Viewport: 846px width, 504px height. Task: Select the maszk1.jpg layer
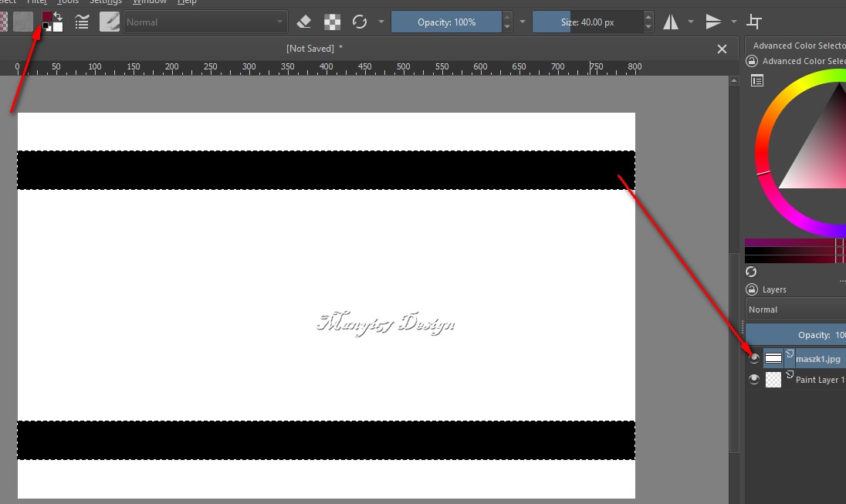tap(818, 359)
